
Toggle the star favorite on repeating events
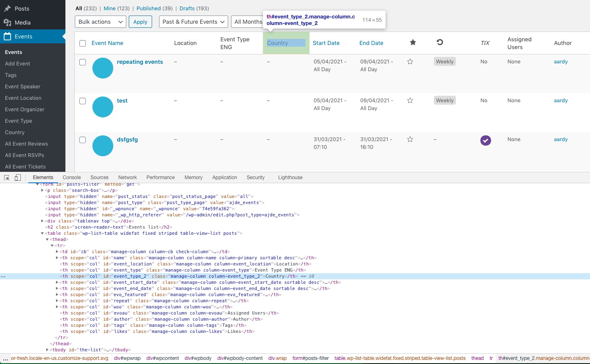click(x=410, y=61)
